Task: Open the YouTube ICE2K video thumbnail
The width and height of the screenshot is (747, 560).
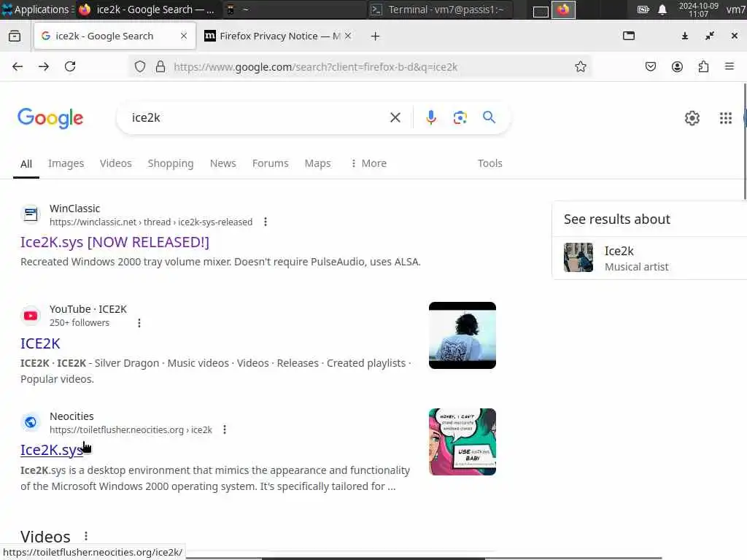Action: [x=462, y=335]
